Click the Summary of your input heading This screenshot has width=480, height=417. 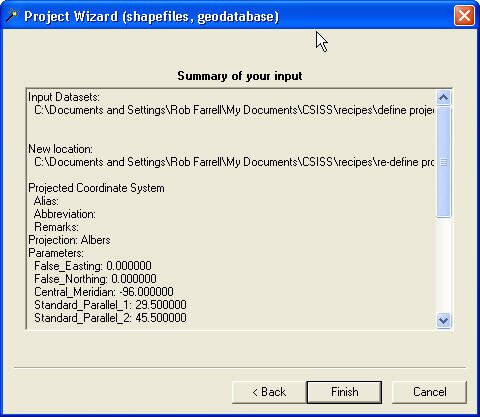click(x=240, y=76)
